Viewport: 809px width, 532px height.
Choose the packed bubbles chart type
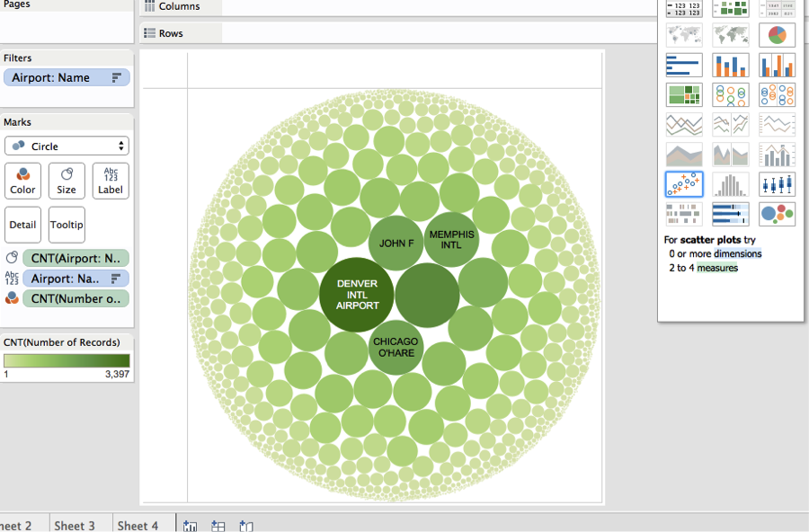pyautogui.click(x=777, y=214)
